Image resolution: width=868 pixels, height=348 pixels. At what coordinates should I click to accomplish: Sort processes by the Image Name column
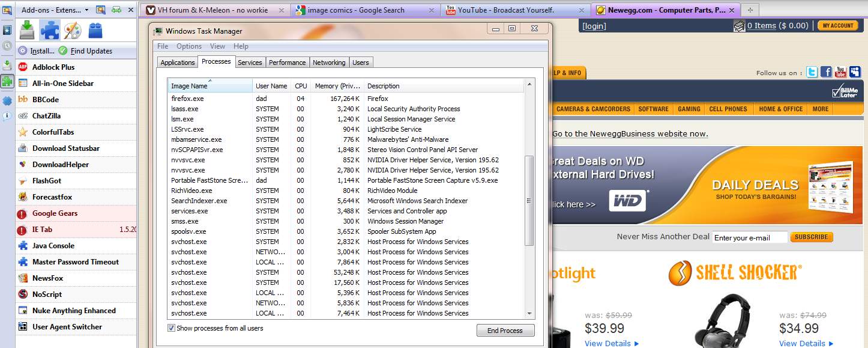210,86
